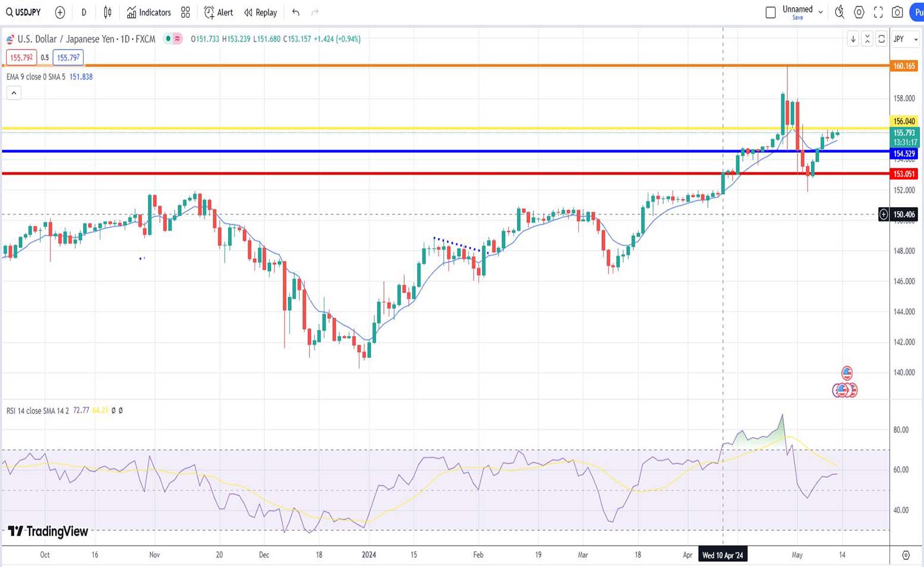Toggle the market status indicator pill

tap(173, 39)
